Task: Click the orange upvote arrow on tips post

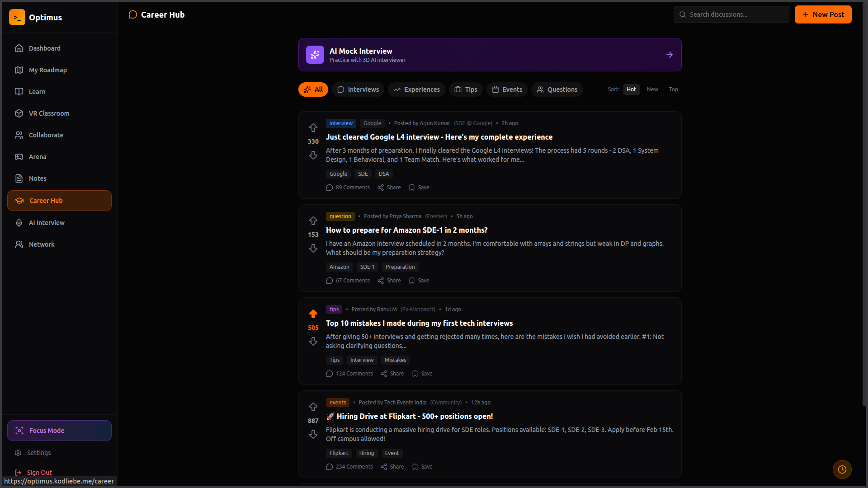Action: (313, 314)
